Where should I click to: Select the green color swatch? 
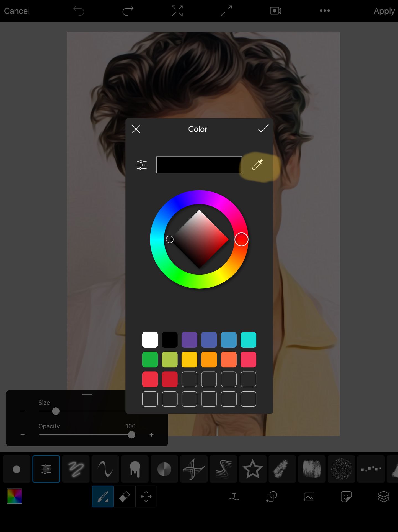pos(150,359)
